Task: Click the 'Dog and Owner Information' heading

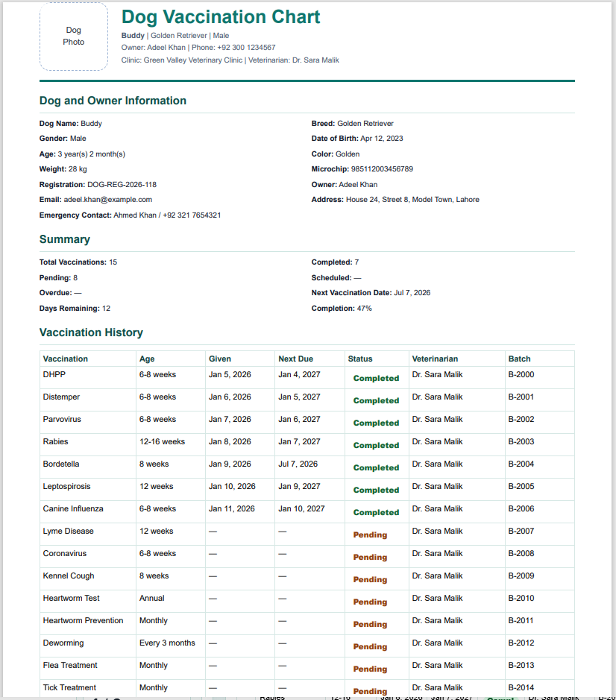Action: (x=113, y=101)
